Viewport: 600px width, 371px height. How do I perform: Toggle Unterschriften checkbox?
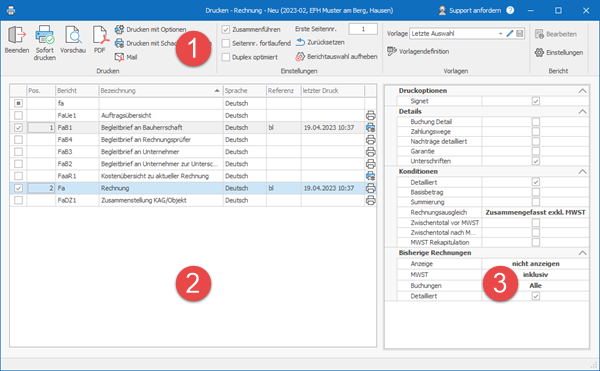pos(536,161)
